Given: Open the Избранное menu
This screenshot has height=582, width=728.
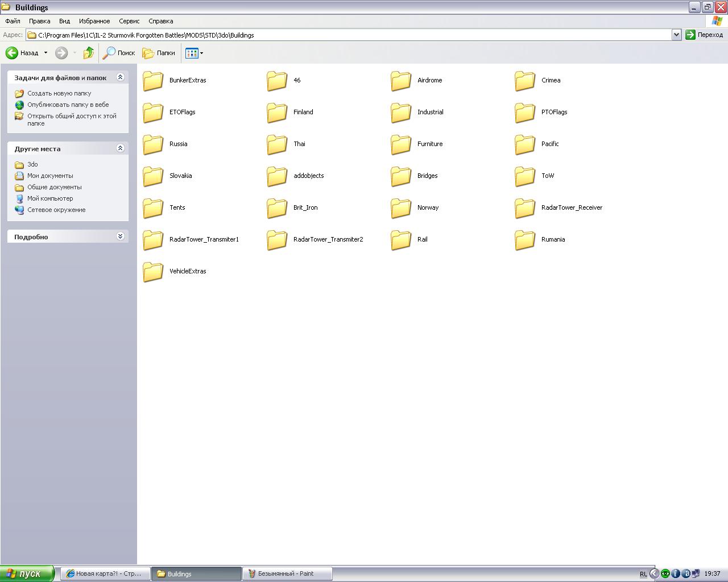Looking at the screenshot, I should 94,21.
